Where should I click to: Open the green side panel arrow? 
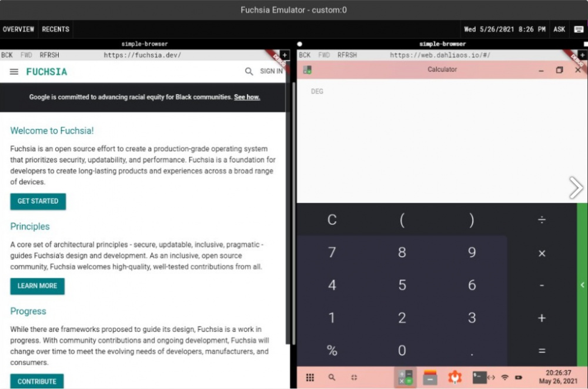(x=582, y=285)
